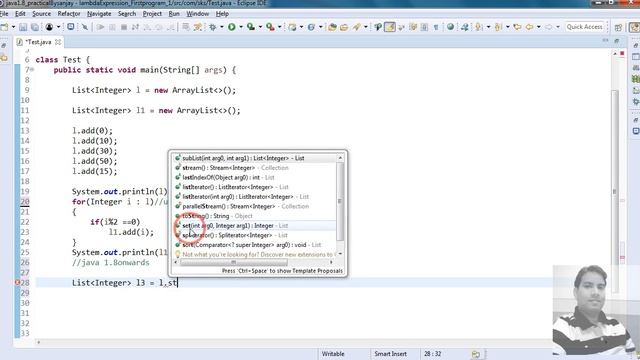Image resolution: width=640 pixels, height=360 pixels.
Task: Click the Java perspective icon
Action: point(634,27)
